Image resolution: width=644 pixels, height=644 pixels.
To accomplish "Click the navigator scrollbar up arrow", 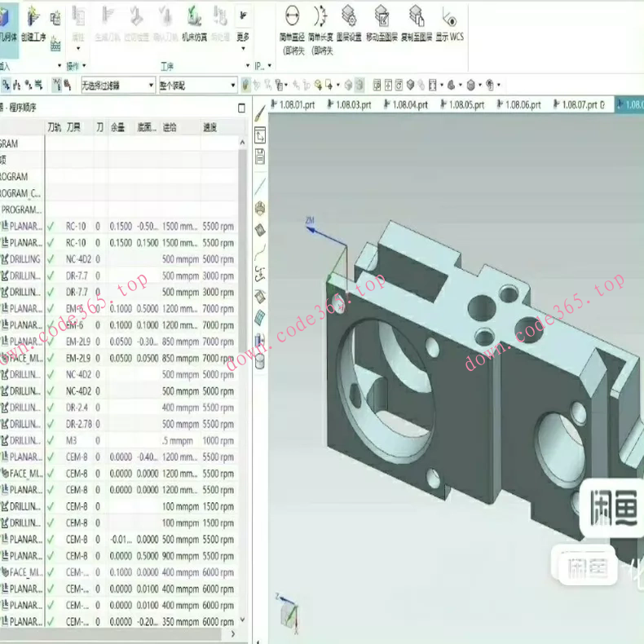I will [242, 143].
